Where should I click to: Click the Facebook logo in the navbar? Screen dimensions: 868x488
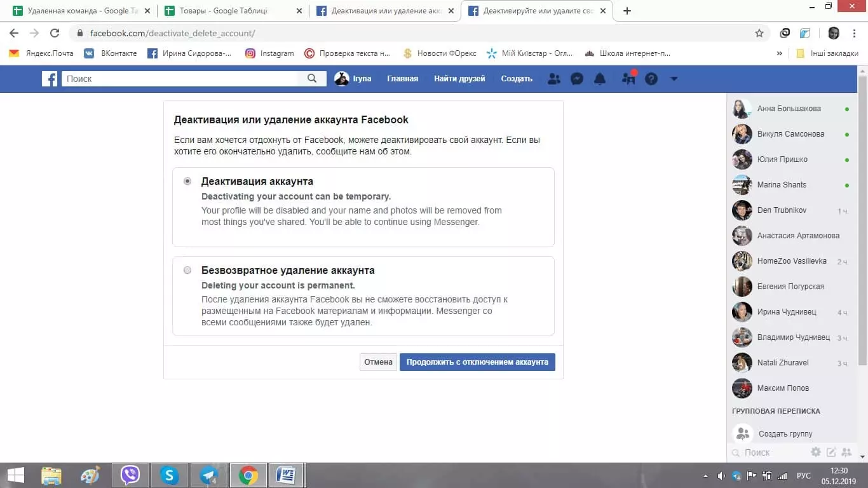[50, 78]
